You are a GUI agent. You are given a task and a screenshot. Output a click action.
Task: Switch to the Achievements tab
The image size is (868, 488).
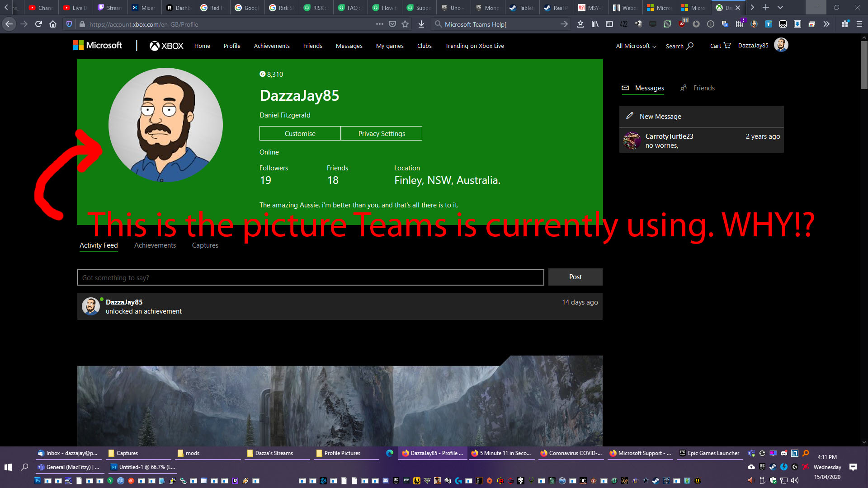(155, 245)
